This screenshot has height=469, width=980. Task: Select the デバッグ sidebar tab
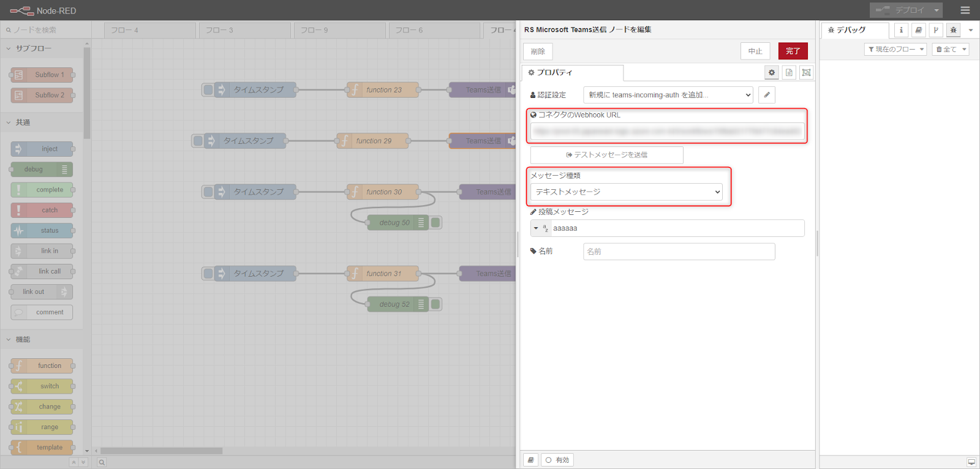[855, 30]
